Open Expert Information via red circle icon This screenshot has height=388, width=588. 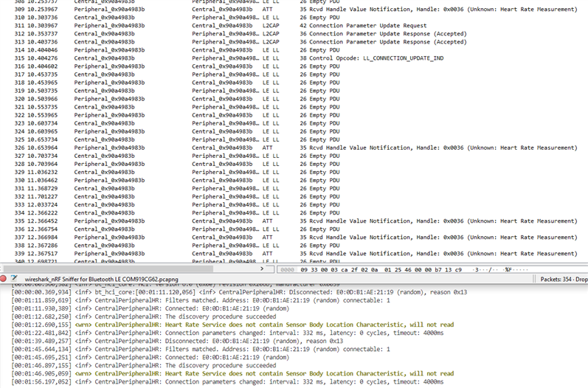click(4, 280)
